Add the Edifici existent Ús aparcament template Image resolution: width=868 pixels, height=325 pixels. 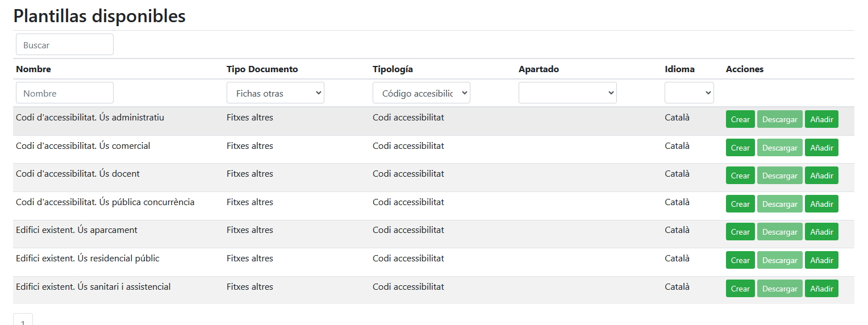pyautogui.click(x=821, y=232)
